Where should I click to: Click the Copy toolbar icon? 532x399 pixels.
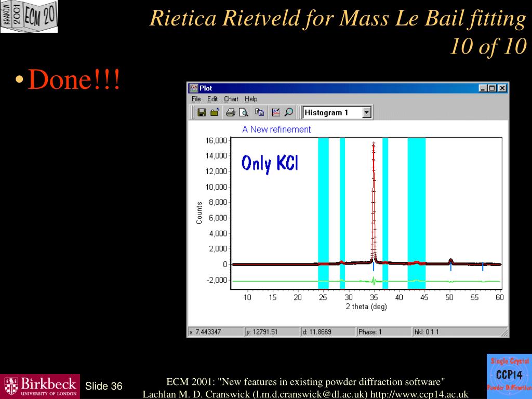coord(260,112)
